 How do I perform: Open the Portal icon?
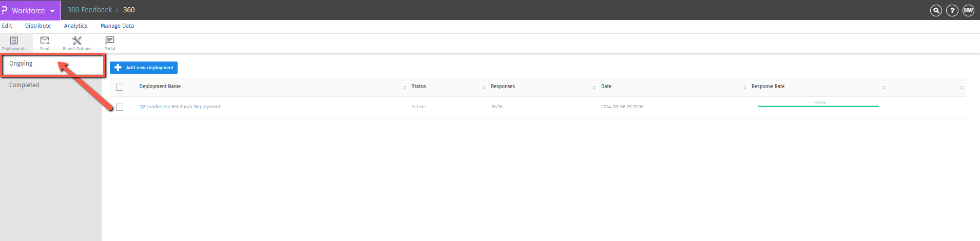pyautogui.click(x=110, y=41)
